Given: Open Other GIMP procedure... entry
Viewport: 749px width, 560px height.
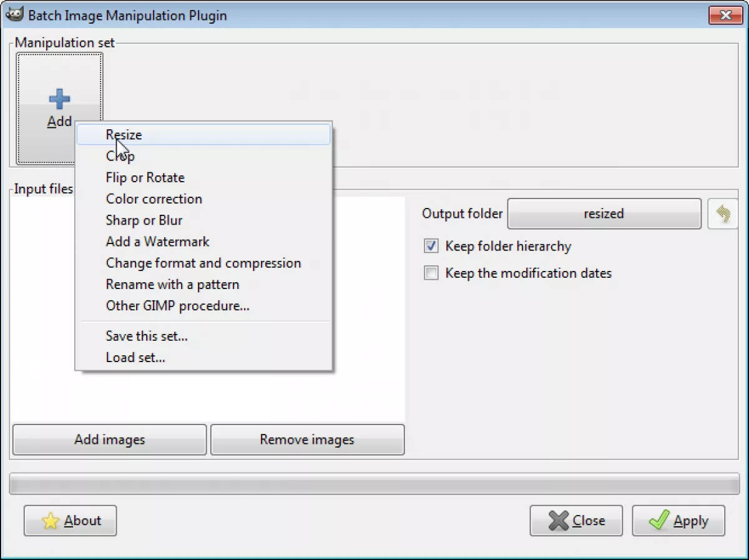Looking at the screenshot, I should pyautogui.click(x=203, y=306).
